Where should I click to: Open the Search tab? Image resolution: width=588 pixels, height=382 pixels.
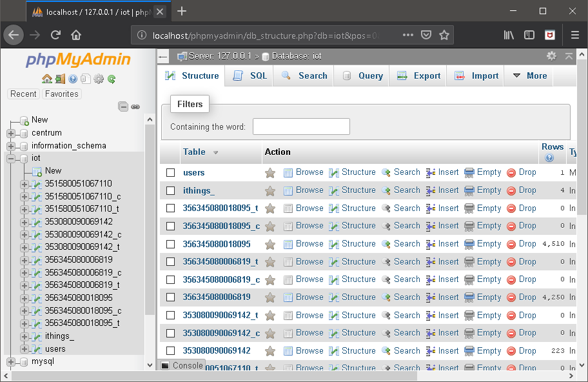point(304,75)
